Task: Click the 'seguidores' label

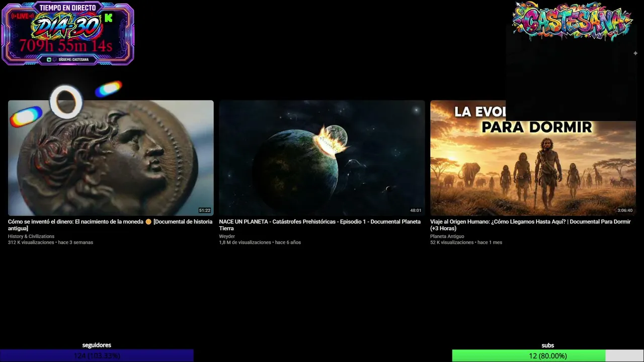Action: pyautogui.click(x=97, y=345)
